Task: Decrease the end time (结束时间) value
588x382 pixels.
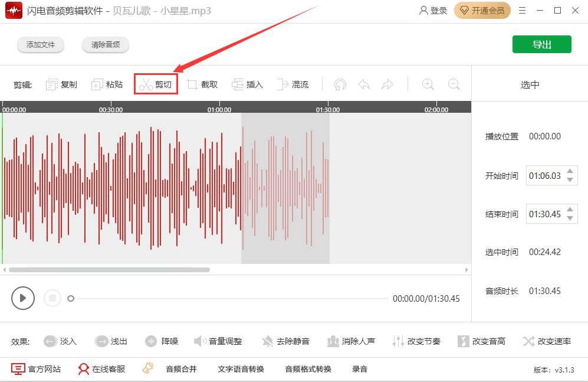Action: (570, 218)
